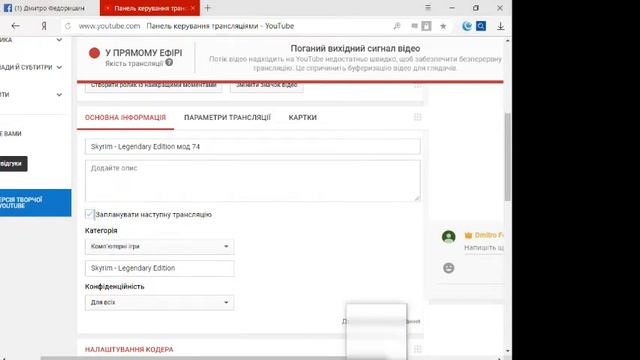Click the chat message input Напишіть
This screenshot has height=360, width=640.
[484, 248]
